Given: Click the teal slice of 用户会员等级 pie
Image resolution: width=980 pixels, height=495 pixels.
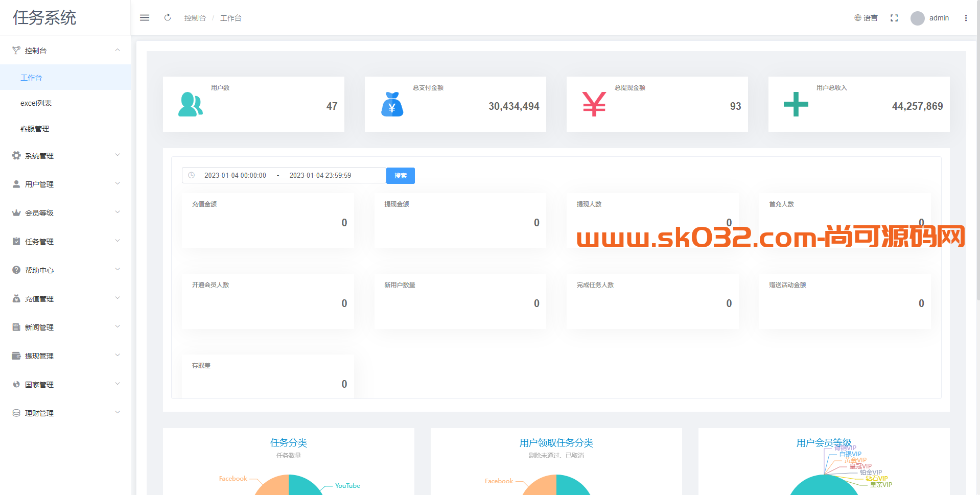Looking at the screenshot, I should 824,486.
